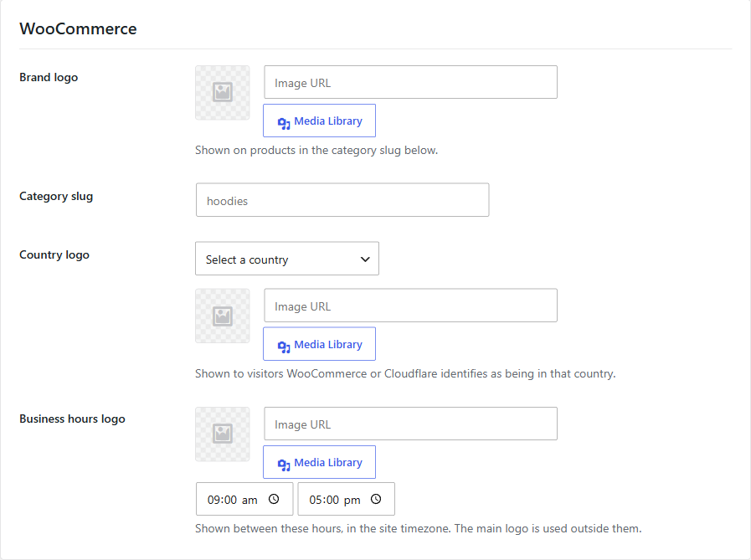Click the Brand logo image placeholder thumbnail
The width and height of the screenshot is (751, 560).
(x=222, y=92)
